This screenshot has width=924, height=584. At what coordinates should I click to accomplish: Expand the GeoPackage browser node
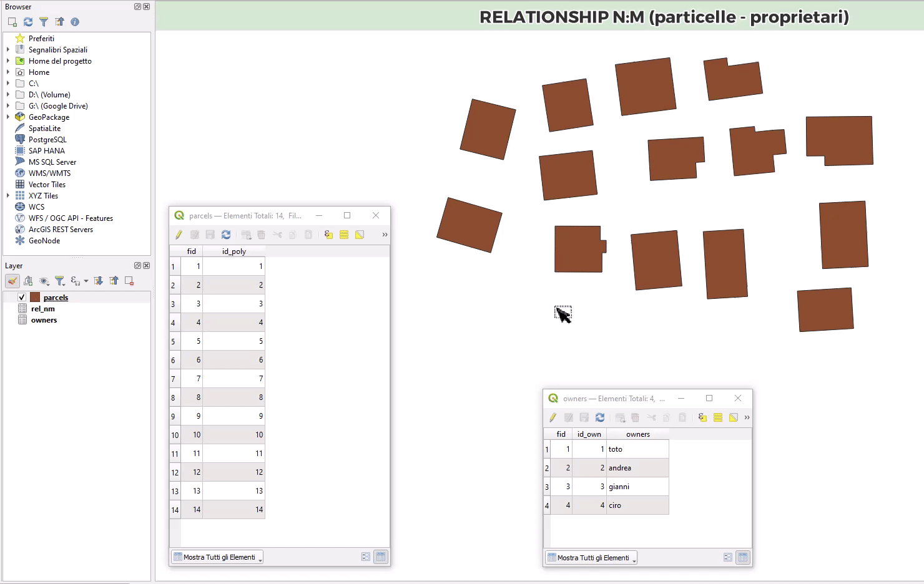click(x=8, y=117)
